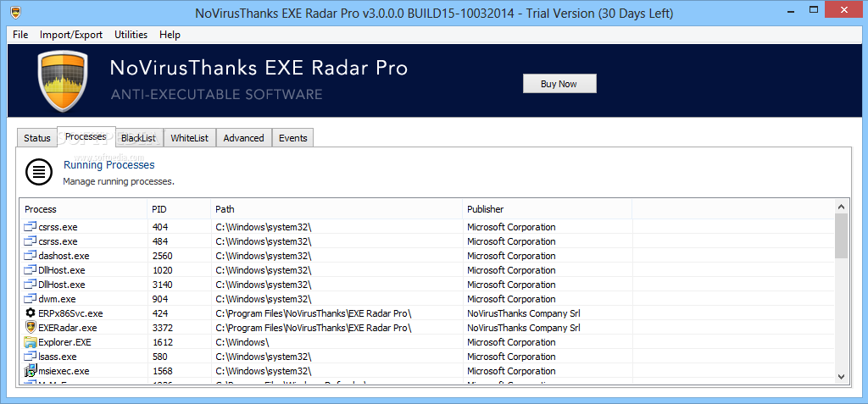
Task: Open the Help menu
Action: 170,35
